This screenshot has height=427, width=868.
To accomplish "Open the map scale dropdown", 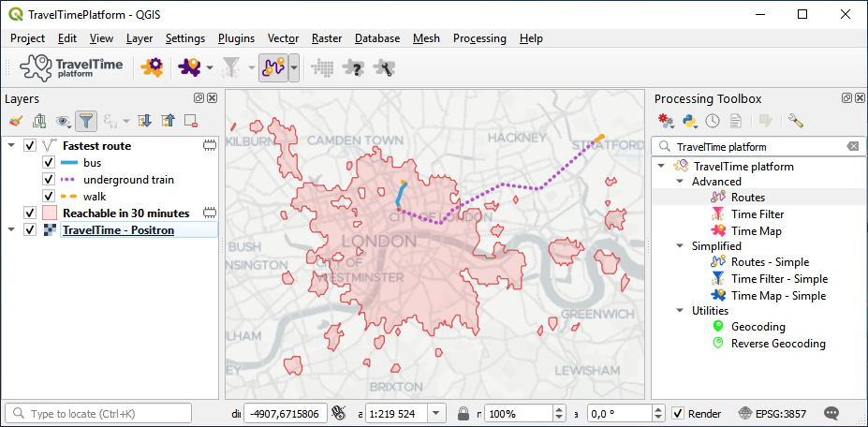I will click(436, 413).
